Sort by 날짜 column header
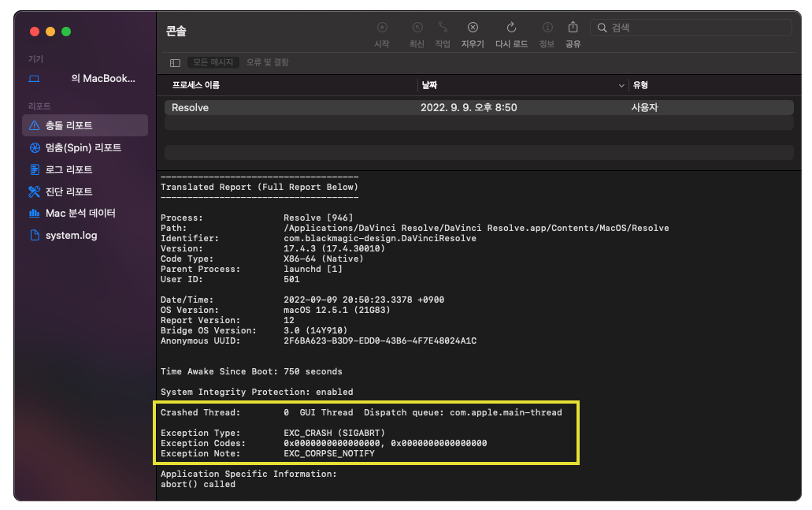 click(x=429, y=85)
